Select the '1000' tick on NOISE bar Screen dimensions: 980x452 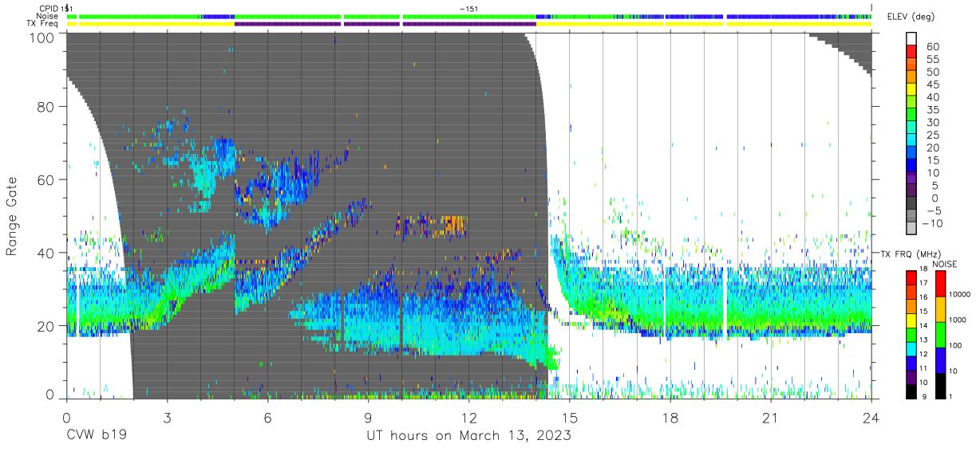tap(959, 320)
